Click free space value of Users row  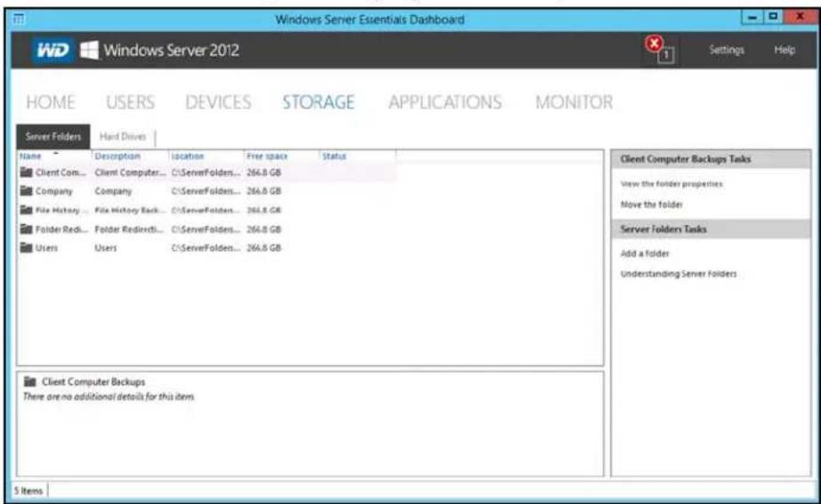(x=264, y=247)
